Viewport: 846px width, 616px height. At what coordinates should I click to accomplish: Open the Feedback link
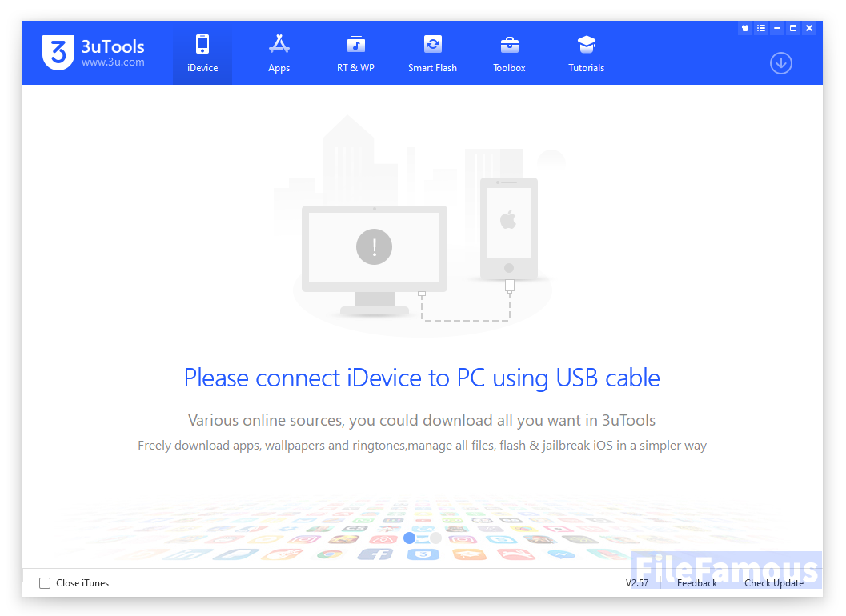click(696, 583)
